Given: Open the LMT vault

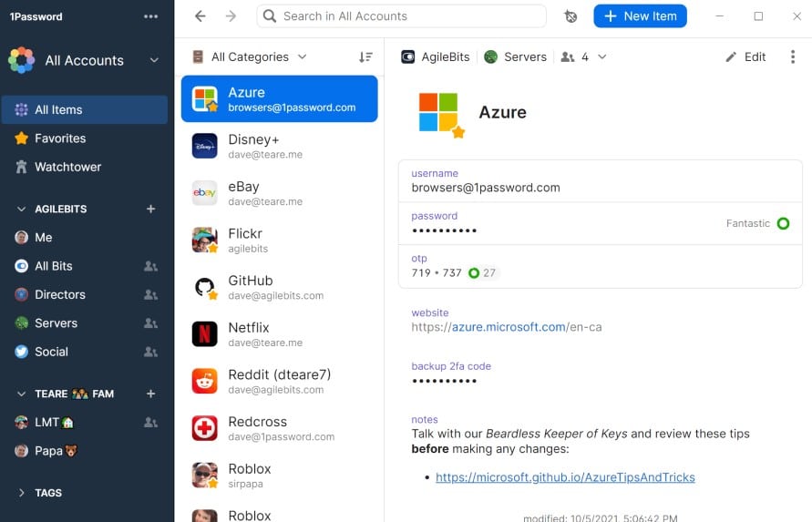Looking at the screenshot, I should click(85, 423).
